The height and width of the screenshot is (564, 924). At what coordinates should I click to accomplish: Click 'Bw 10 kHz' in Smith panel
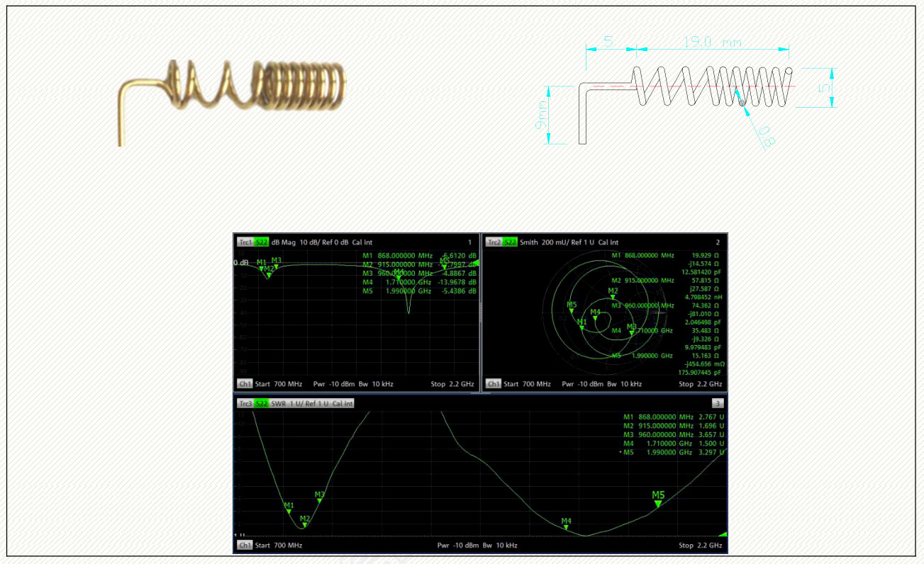pos(625,384)
